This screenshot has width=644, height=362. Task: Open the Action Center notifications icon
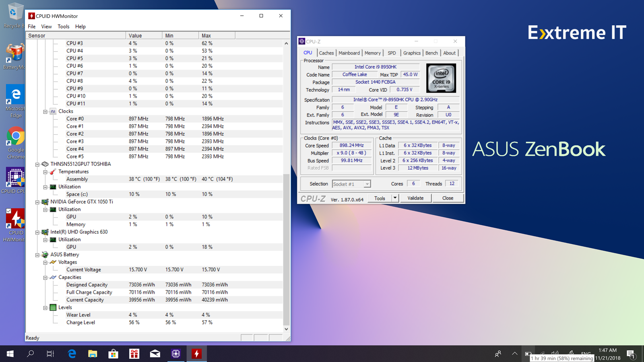(x=631, y=354)
